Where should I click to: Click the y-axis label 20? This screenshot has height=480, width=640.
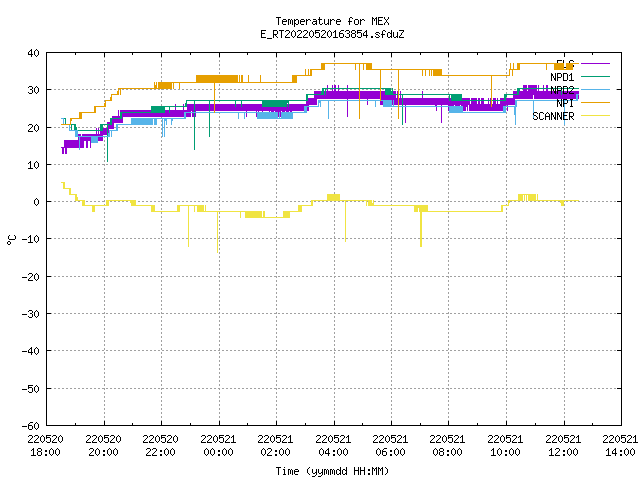(x=33, y=128)
